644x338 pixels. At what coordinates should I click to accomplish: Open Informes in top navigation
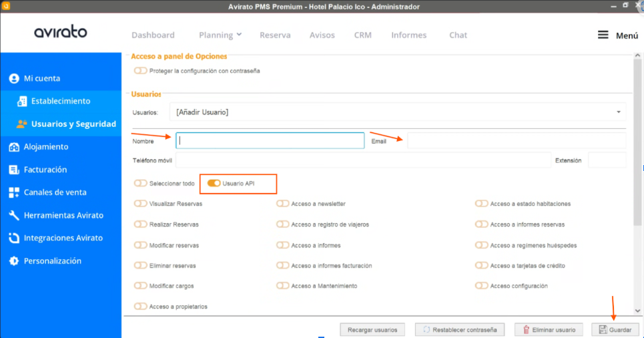(x=408, y=35)
